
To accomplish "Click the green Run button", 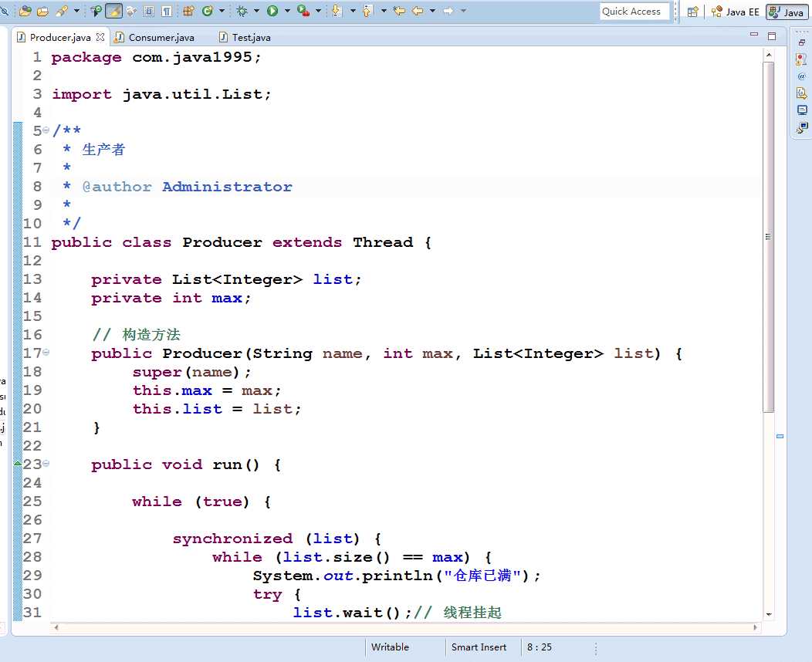I will 272,10.
